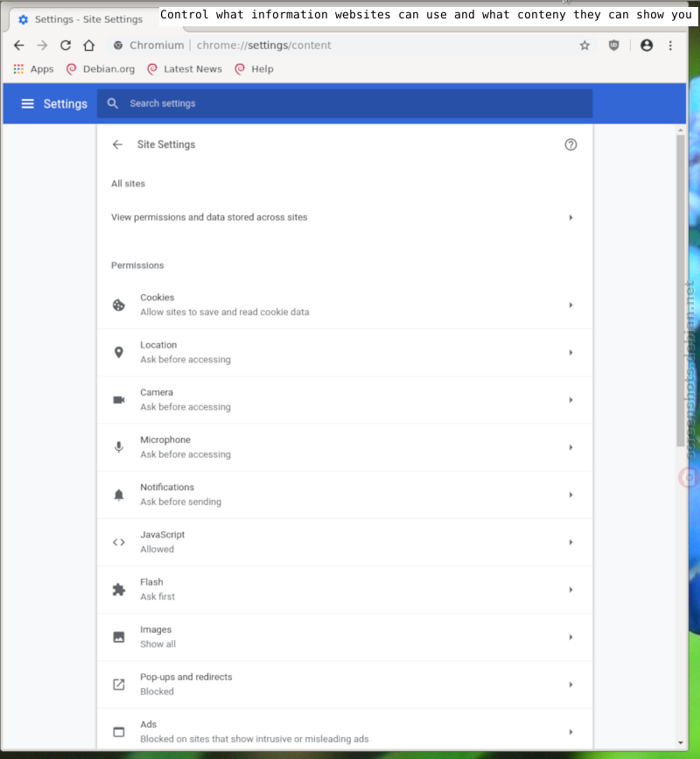Screen dimensions: 700x759
Task: Expand the Location row arrow
Action: (x=570, y=353)
